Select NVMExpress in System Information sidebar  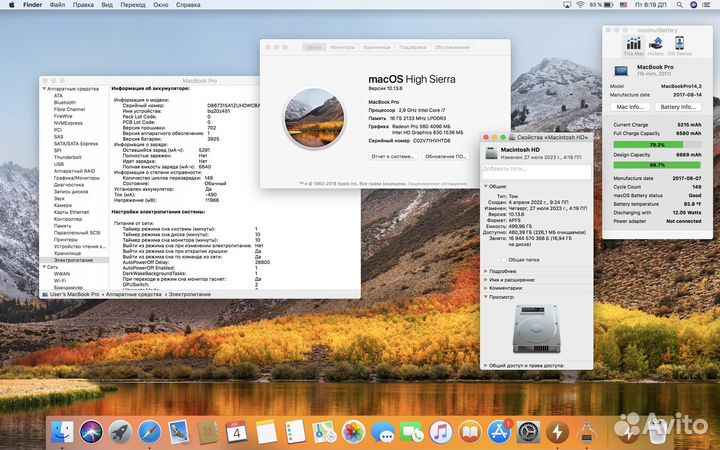[68, 123]
